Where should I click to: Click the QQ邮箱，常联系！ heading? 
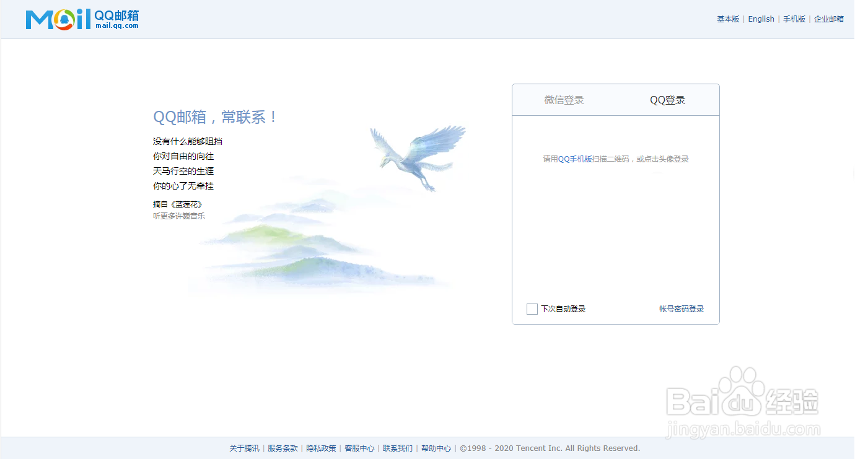point(216,117)
